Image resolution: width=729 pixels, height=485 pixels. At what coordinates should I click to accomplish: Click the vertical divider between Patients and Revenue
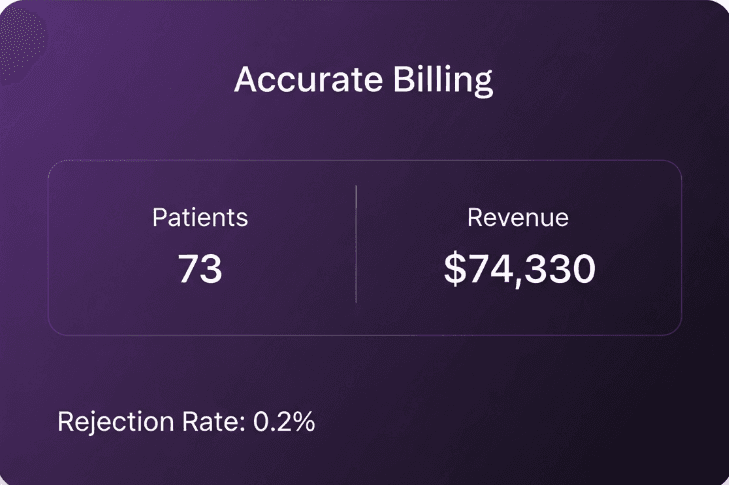356,244
